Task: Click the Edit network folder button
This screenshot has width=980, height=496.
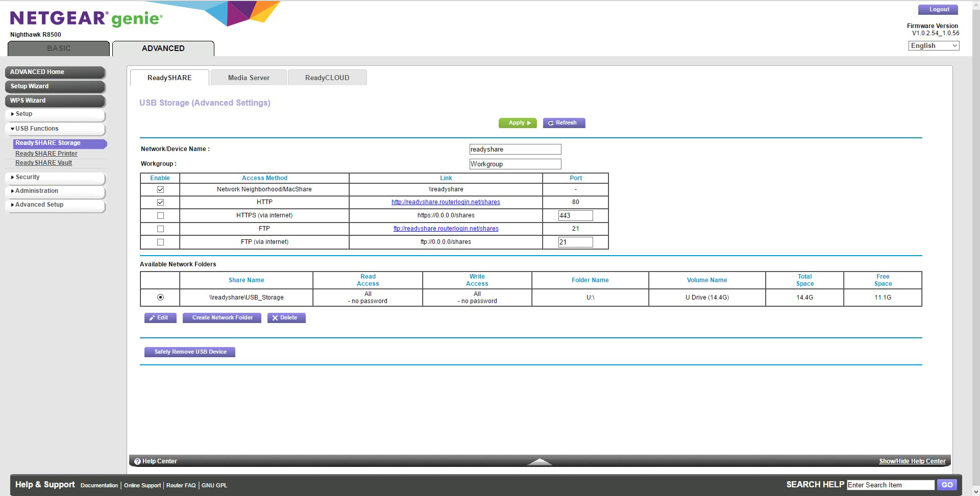Action: click(160, 318)
